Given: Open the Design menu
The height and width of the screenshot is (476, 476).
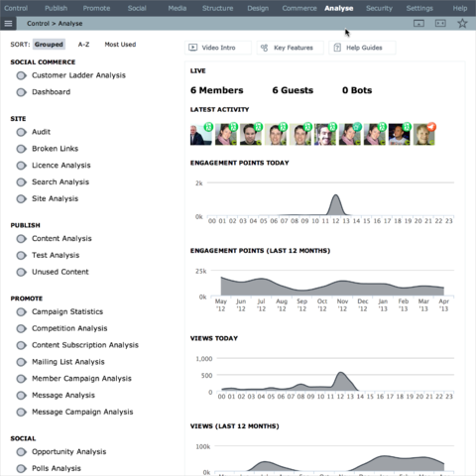Looking at the screenshot, I should pos(258,8).
